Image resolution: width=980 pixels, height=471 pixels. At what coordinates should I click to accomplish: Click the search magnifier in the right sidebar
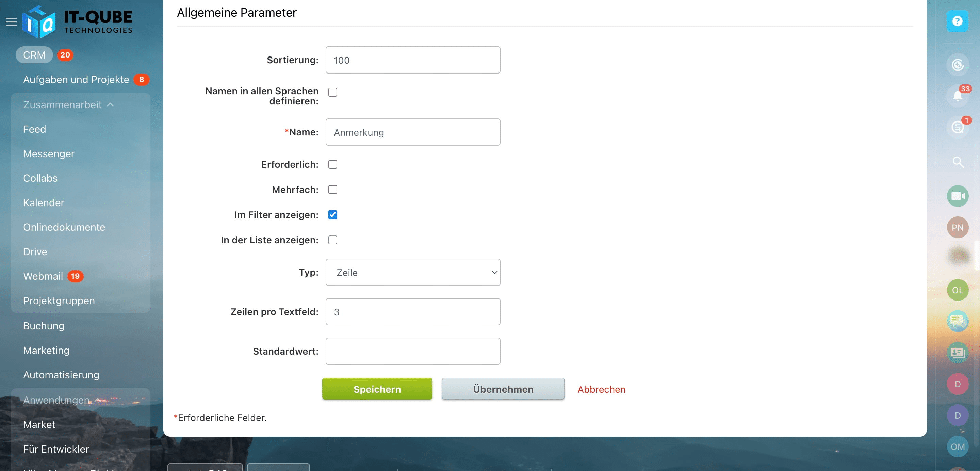click(x=958, y=163)
